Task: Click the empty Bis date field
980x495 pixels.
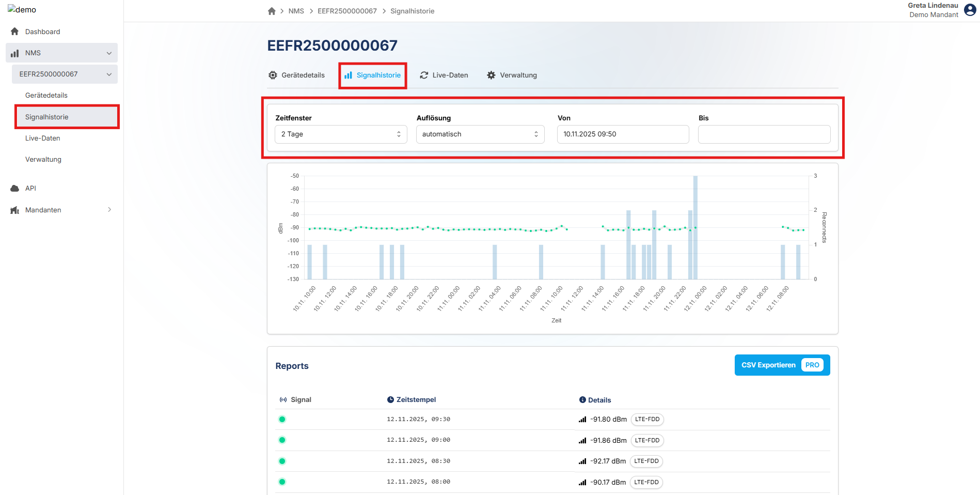Action: [x=764, y=134]
